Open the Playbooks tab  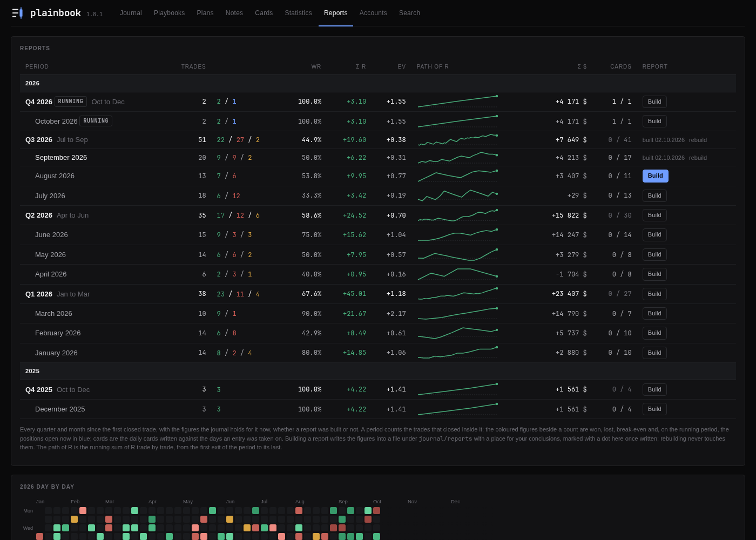pyautogui.click(x=169, y=13)
